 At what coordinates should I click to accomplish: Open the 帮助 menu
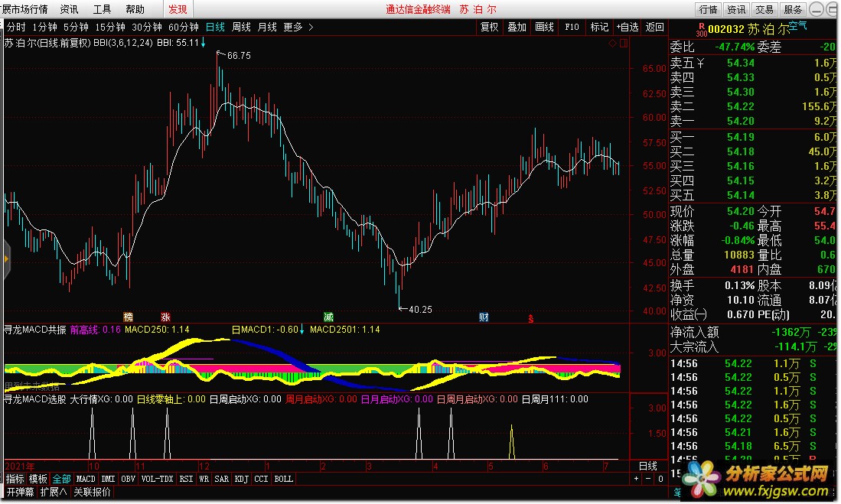(135, 9)
